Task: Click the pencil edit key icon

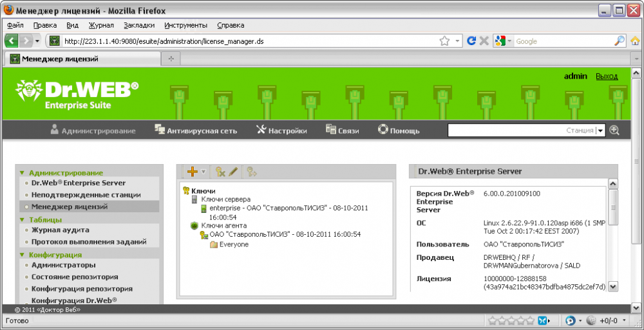Action: 233,172
